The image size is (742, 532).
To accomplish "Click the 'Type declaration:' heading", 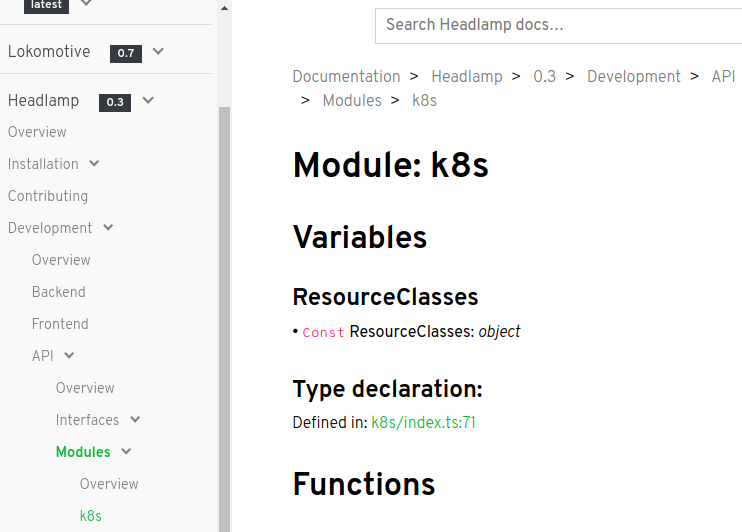I will coord(388,389).
